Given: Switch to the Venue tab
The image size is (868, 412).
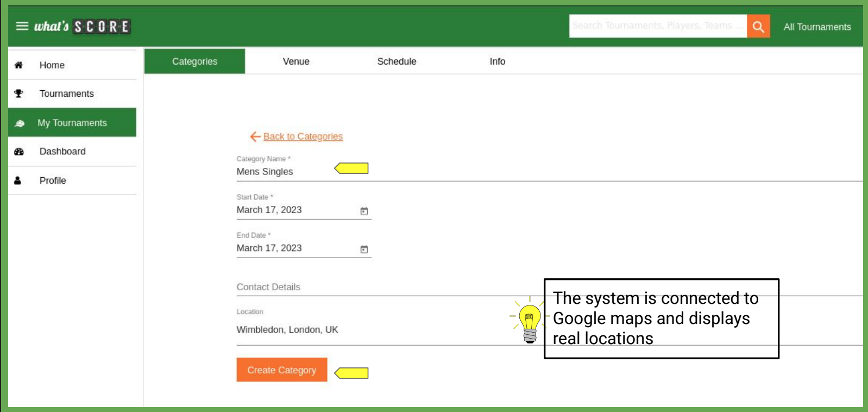Looking at the screenshot, I should coord(295,61).
